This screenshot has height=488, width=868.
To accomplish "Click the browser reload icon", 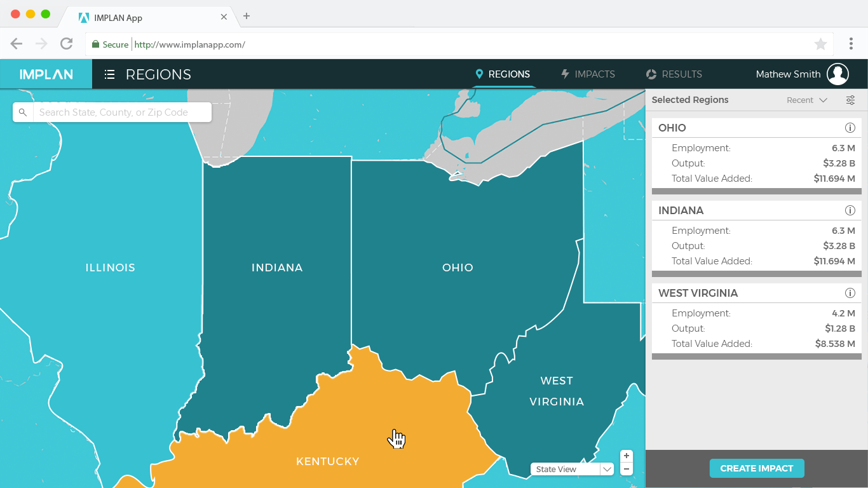I will click(x=66, y=44).
